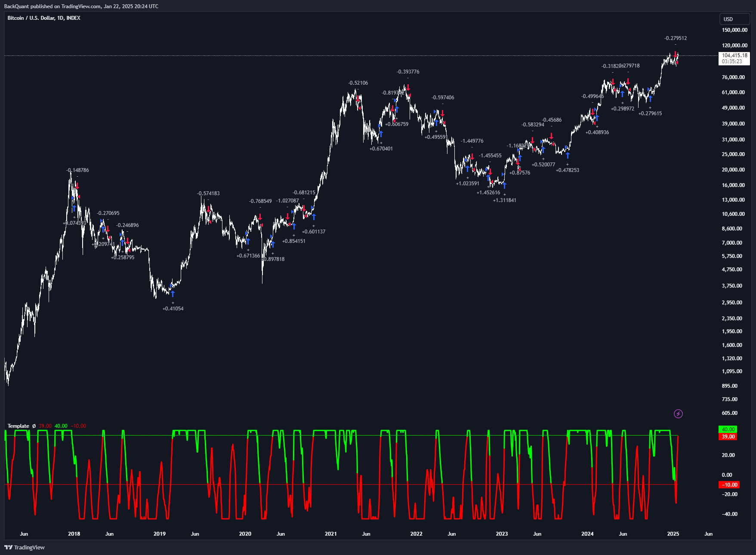Click the -1.449776 signal label
756x555 pixels.
(x=472, y=141)
